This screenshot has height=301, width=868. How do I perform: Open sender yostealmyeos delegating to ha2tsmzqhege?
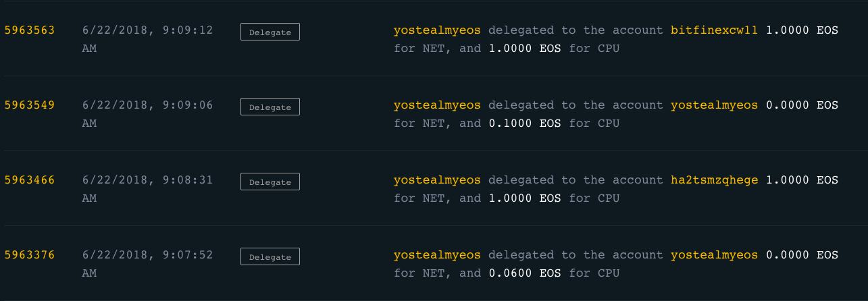[437, 180]
